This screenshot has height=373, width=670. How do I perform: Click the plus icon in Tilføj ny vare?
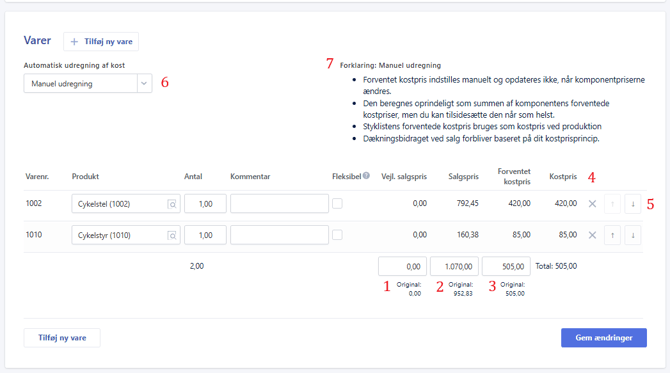tap(74, 41)
